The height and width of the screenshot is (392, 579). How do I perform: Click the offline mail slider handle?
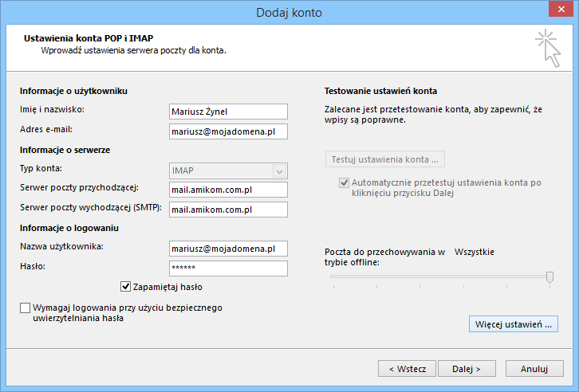(549, 276)
